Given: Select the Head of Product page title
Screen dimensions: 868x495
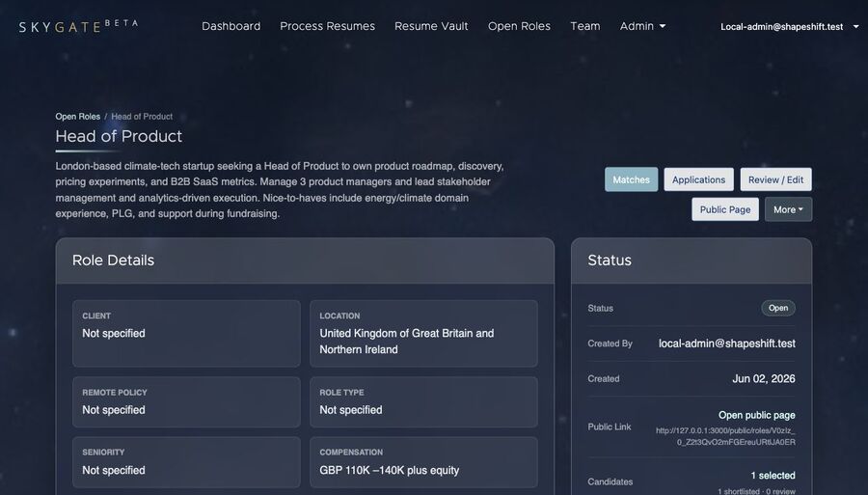Looking at the screenshot, I should click(119, 136).
